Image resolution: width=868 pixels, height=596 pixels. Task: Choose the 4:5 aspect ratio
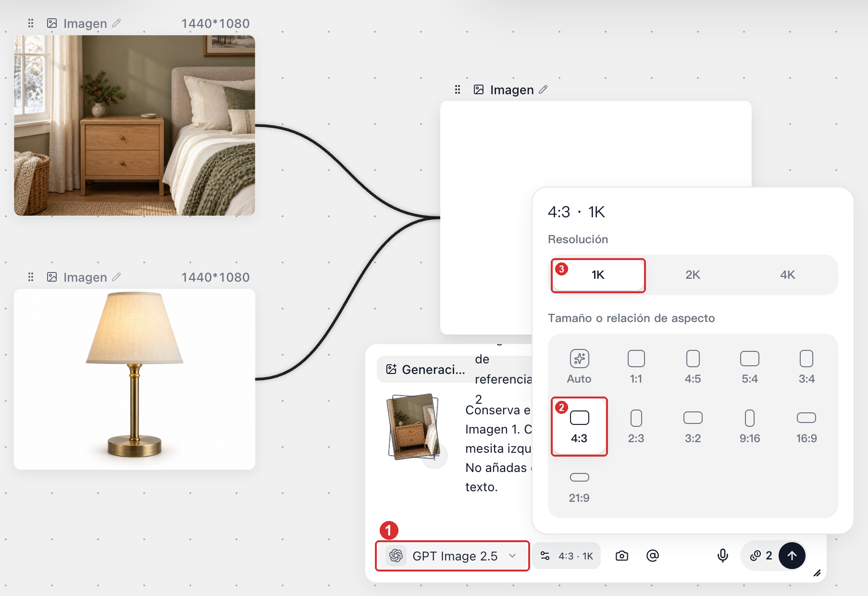(693, 367)
